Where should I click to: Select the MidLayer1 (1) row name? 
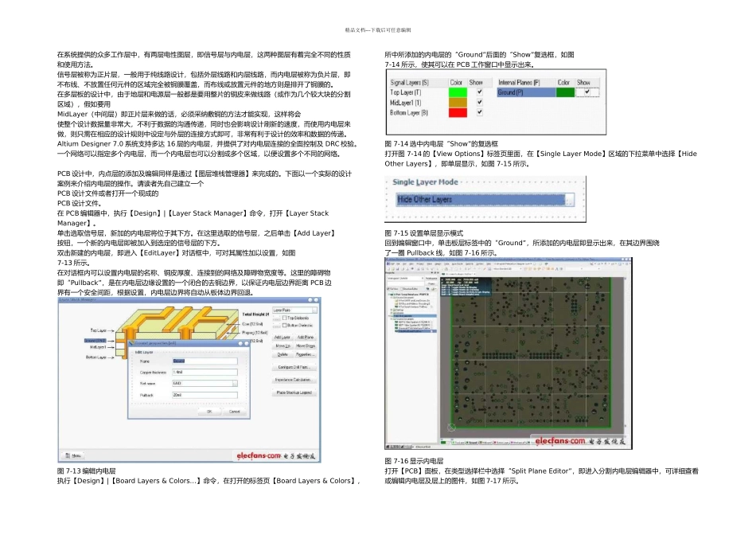click(406, 102)
